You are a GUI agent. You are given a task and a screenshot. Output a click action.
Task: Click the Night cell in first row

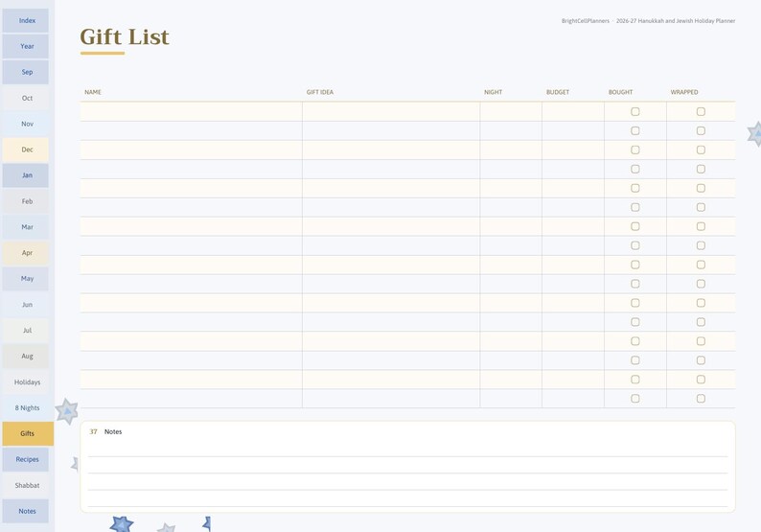click(x=511, y=111)
